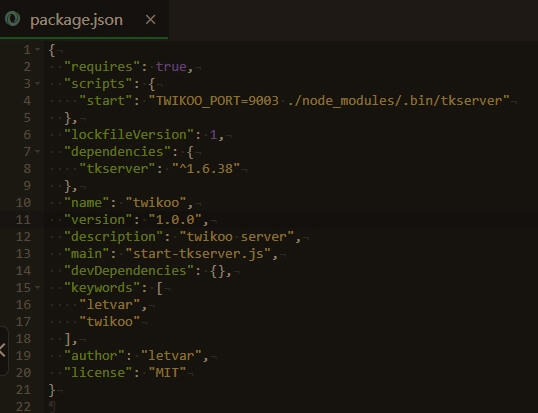Click the "^1.6.38" version string
This screenshot has height=413, width=538.
click(x=206, y=168)
